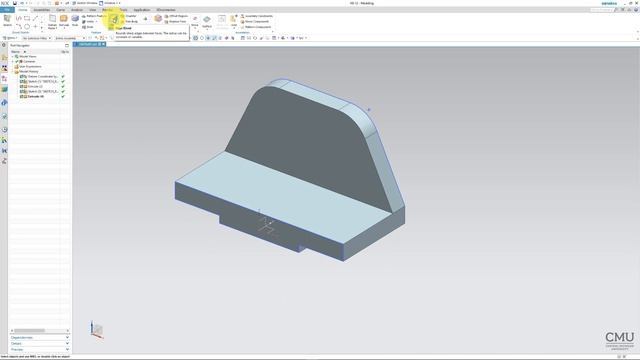Viewport: 640px width, 360px height.
Task: Toggle the Cameras checkmark in navigator
Action: (x=17, y=61)
